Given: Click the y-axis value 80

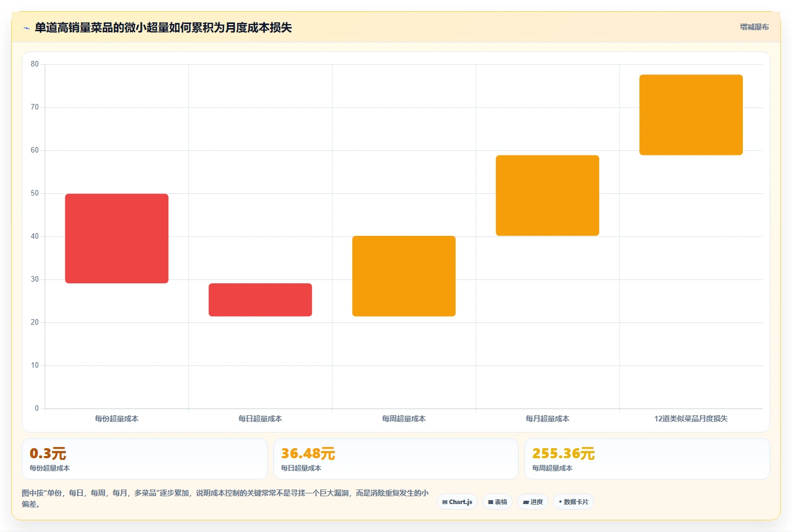Looking at the screenshot, I should coord(35,64).
